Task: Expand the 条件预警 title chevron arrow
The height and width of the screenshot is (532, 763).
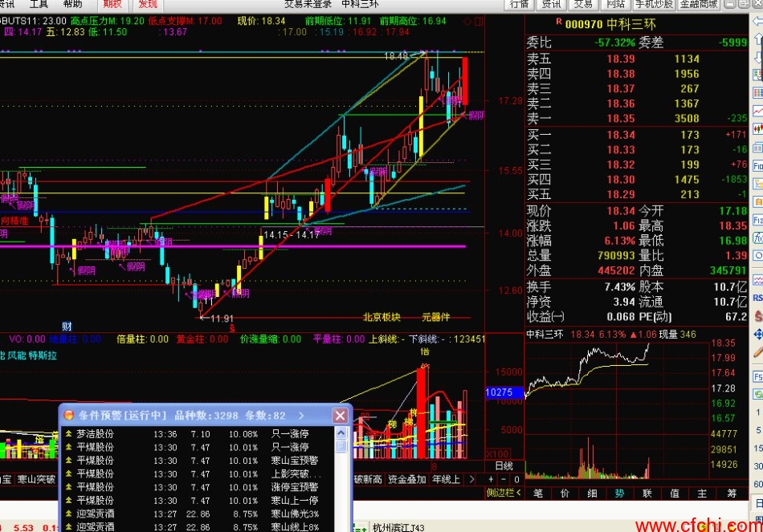Action: (301, 416)
